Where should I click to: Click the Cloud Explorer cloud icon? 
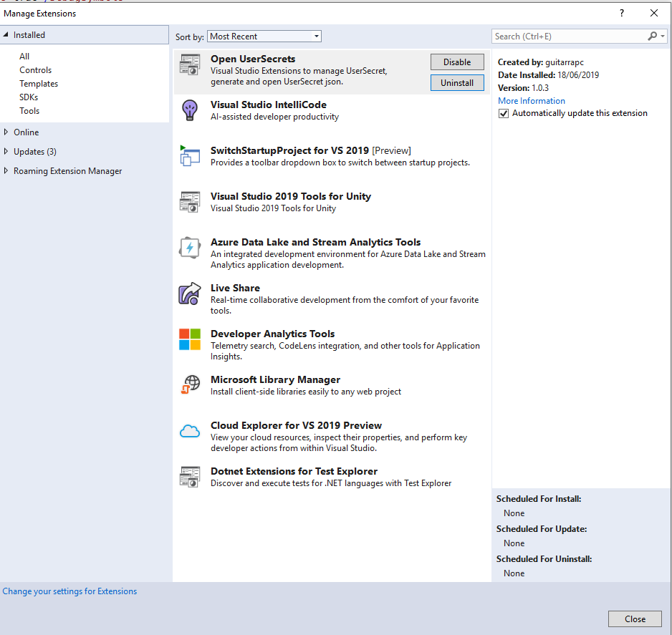[189, 431]
